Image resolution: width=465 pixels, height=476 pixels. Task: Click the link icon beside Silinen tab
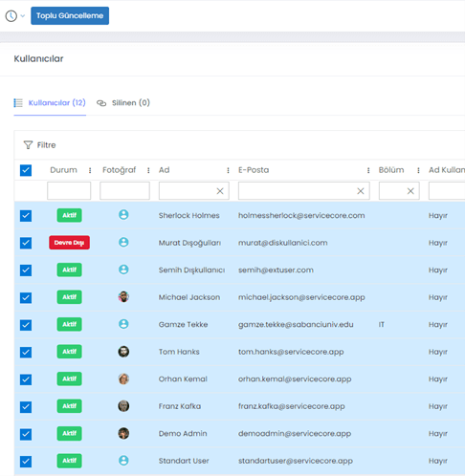101,103
